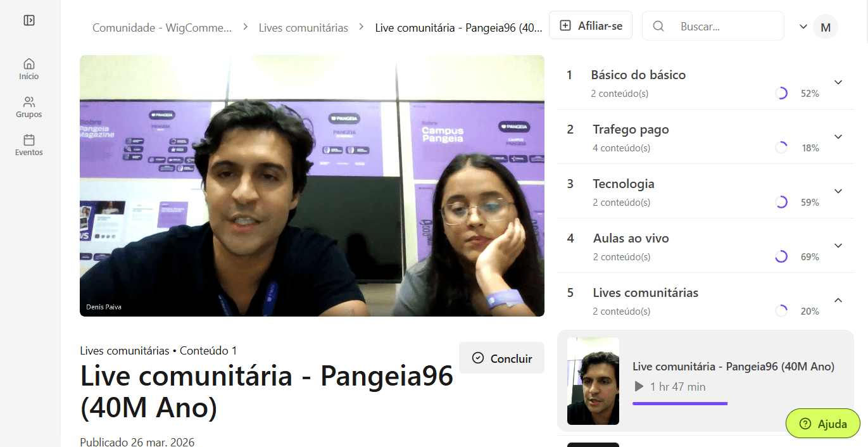Collapse the Lives comunitárias section
The height and width of the screenshot is (447, 868).
point(838,300)
